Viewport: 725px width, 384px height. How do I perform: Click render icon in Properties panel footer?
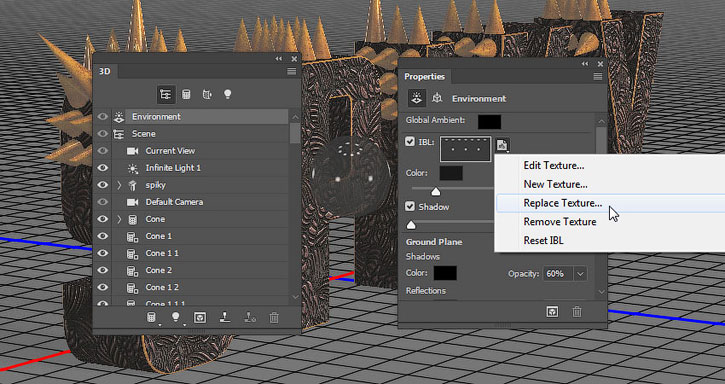552,312
